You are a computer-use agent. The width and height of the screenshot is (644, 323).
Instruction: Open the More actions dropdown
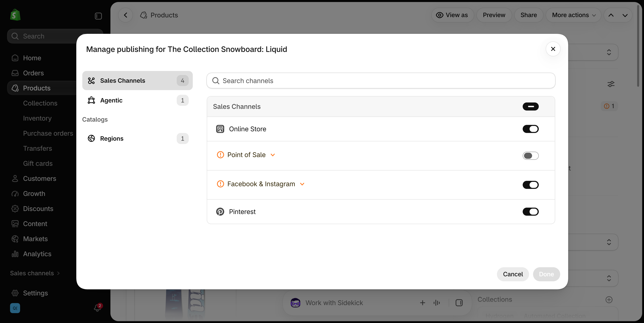573,15
